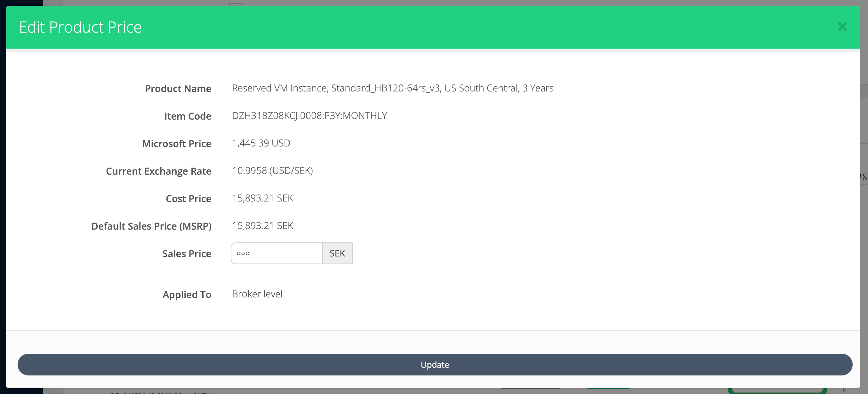Click the SEK currency icon button
Viewport: 868px width, 394px height.
coord(337,253)
